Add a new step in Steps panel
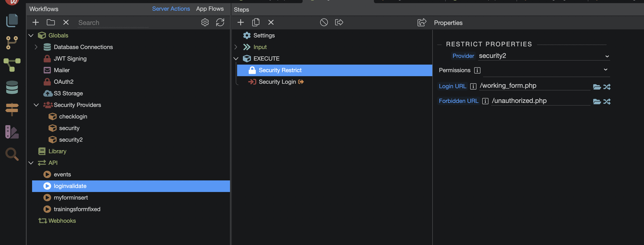The height and width of the screenshot is (245, 644). 241,22
